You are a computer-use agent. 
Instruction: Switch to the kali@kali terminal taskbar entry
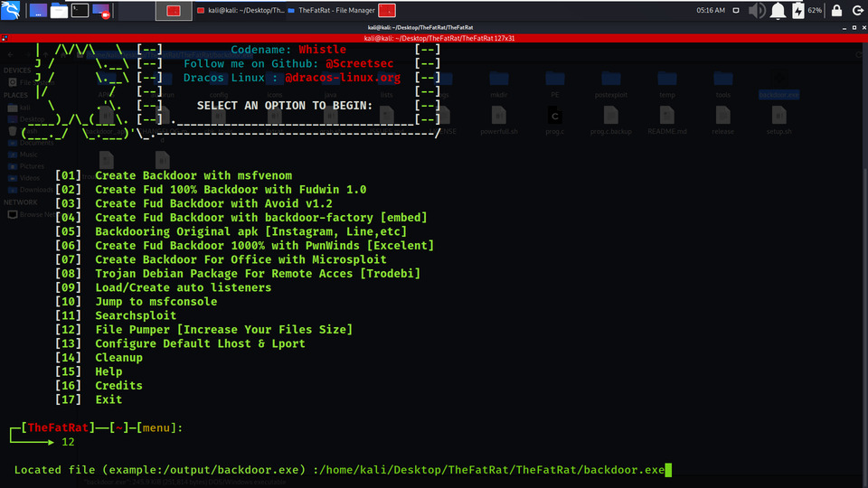(x=241, y=11)
